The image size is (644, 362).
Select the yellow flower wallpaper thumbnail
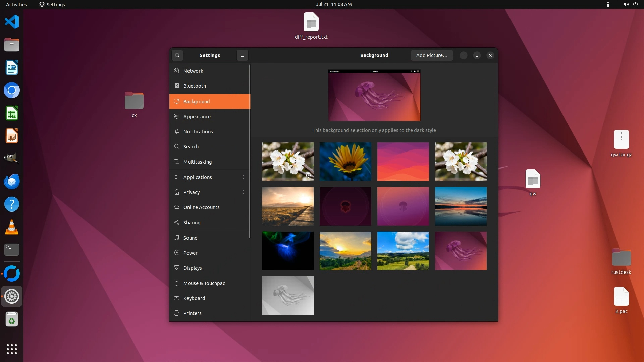click(x=345, y=162)
